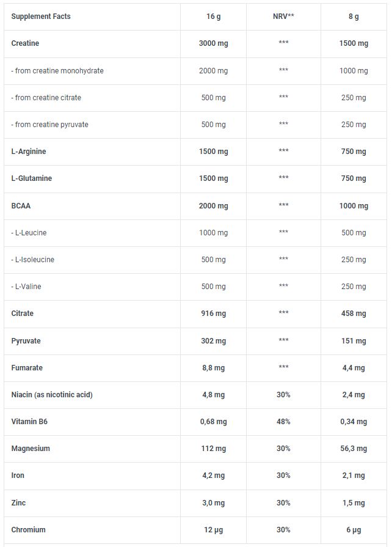
Task: Click the BCAA row label
Action: 21,206
